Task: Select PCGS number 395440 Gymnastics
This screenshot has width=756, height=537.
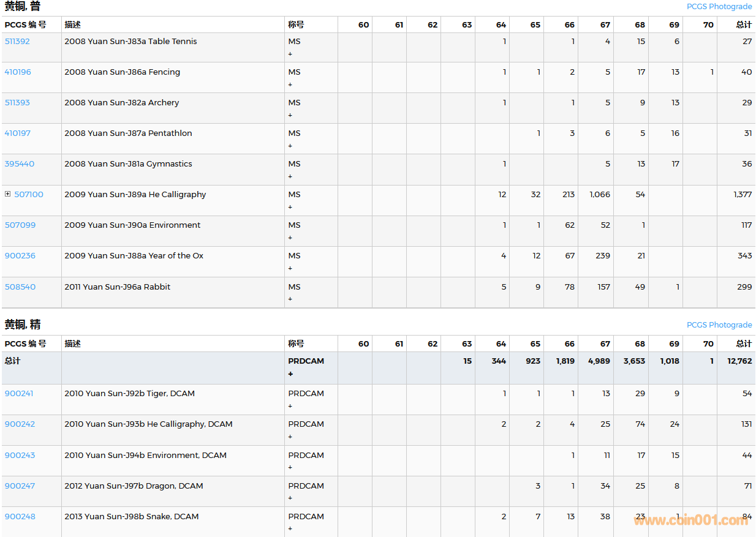Action: point(20,164)
